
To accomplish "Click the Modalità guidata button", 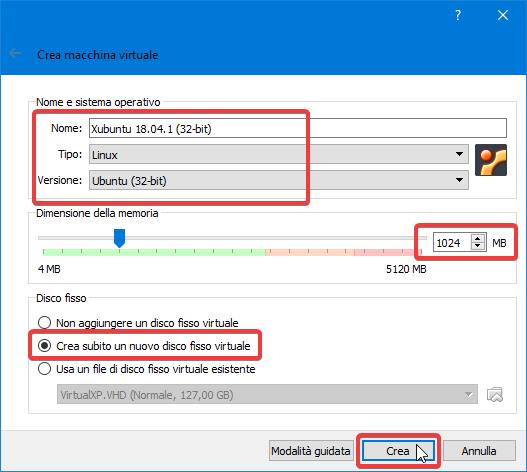I will click(311, 451).
